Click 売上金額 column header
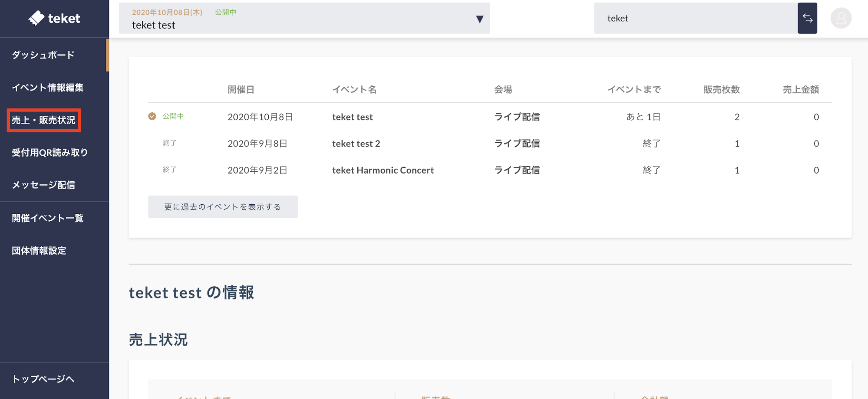The width and height of the screenshot is (868, 399). pyautogui.click(x=801, y=89)
